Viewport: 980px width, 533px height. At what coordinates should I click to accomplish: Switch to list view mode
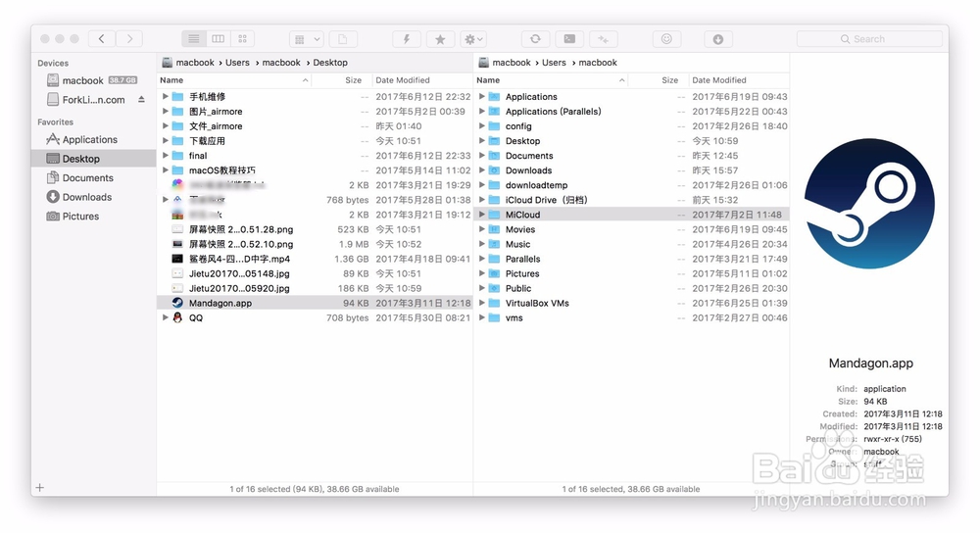tap(194, 39)
